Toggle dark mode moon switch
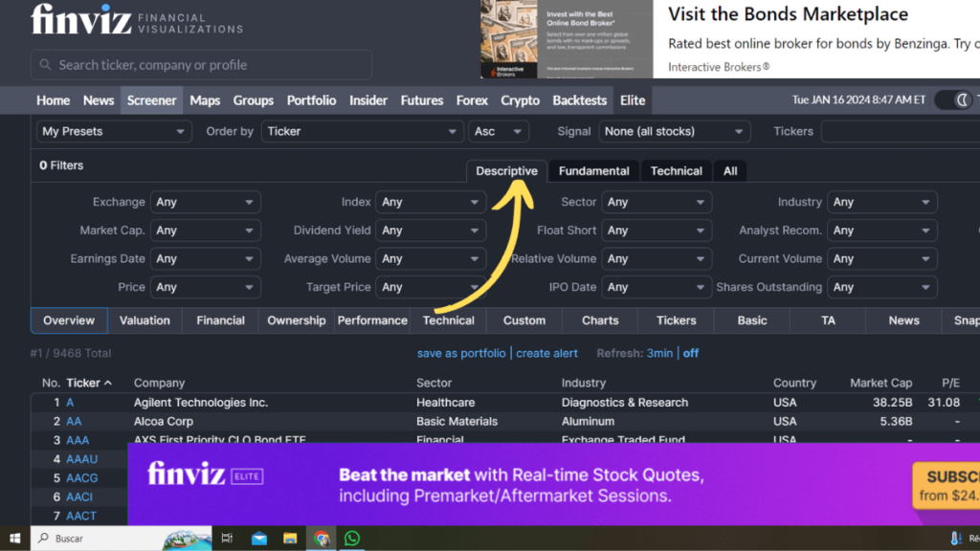Viewport: 980px width, 551px height. [x=956, y=99]
